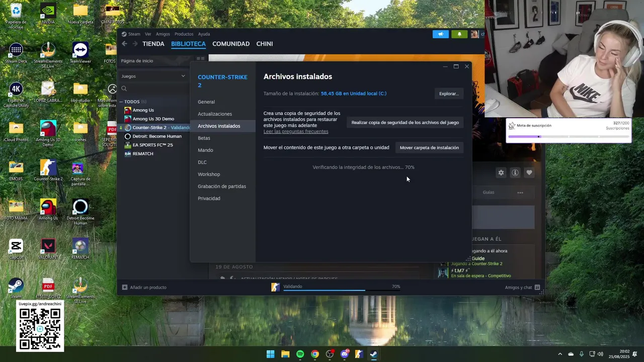Click Añadir un producto
Image resolution: width=644 pixels, height=362 pixels.
tap(148, 288)
